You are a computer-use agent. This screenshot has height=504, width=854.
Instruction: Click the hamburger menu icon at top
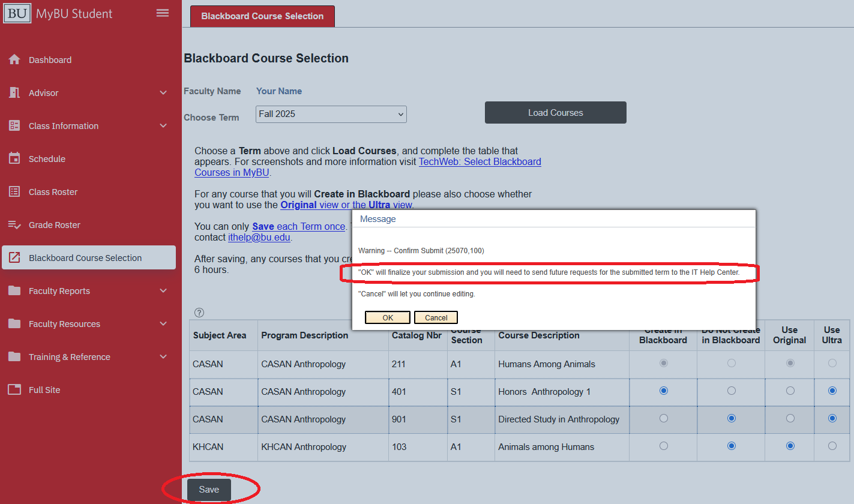coord(162,13)
